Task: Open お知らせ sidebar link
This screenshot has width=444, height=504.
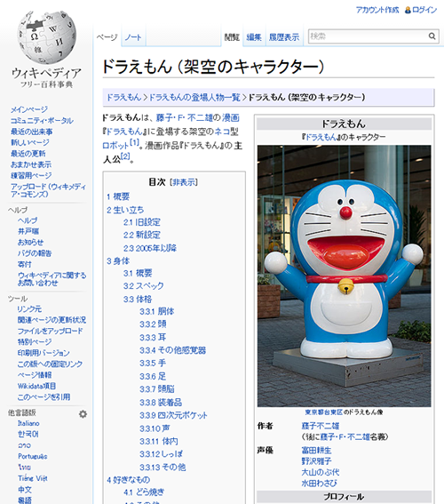Action: 30,243
